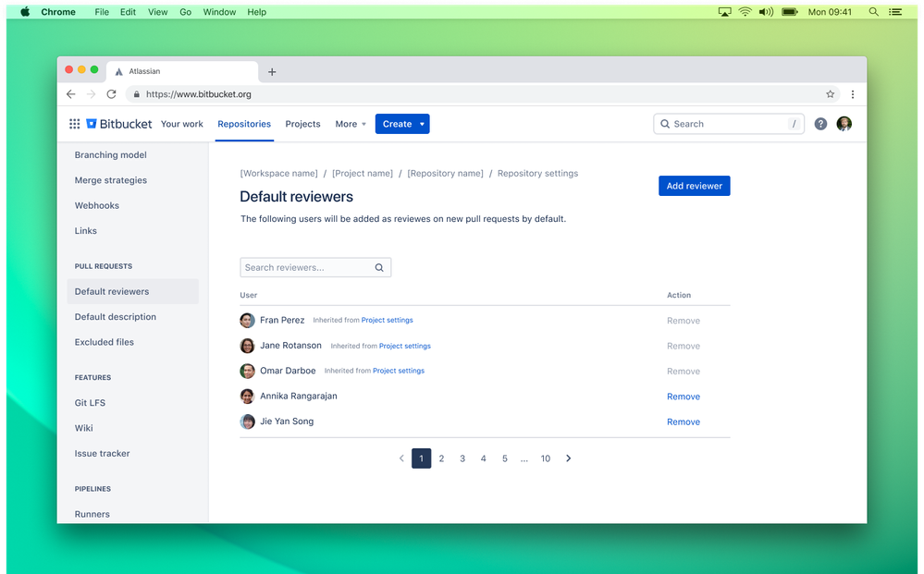This screenshot has width=924, height=574.
Task: Jump to page 10
Action: point(546,458)
